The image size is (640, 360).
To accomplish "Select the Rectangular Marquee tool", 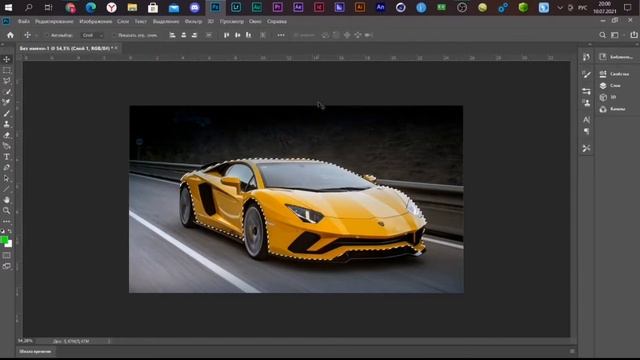I will (x=7, y=70).
